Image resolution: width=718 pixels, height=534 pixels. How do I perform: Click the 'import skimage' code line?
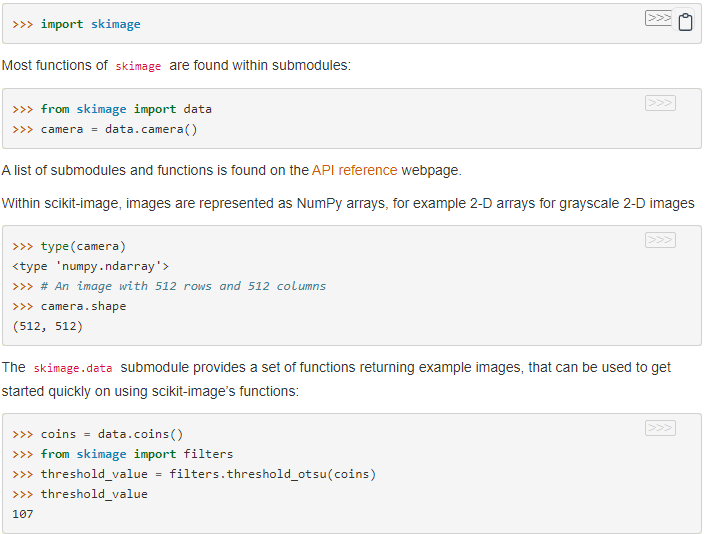76,24
